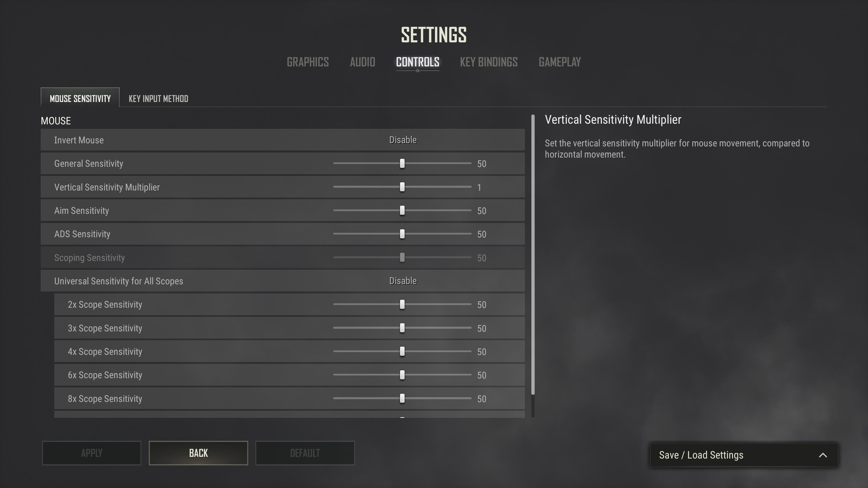Click the Apply button

92,453
